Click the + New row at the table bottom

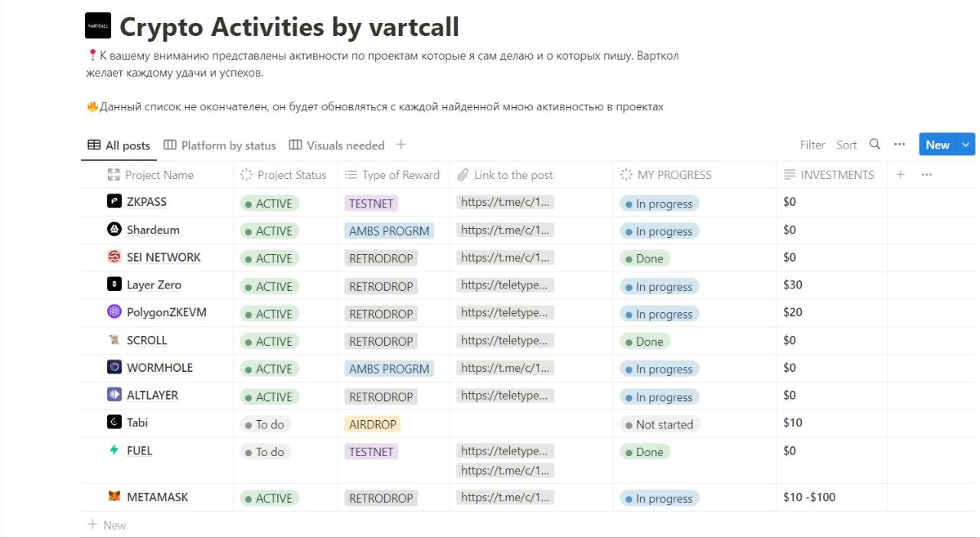(x=107, y=525)
